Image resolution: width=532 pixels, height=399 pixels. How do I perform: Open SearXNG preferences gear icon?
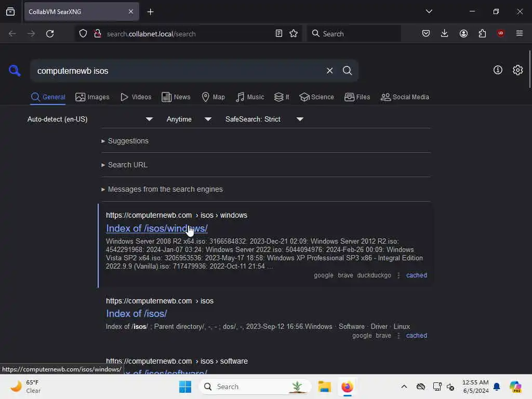click(517, 70)
